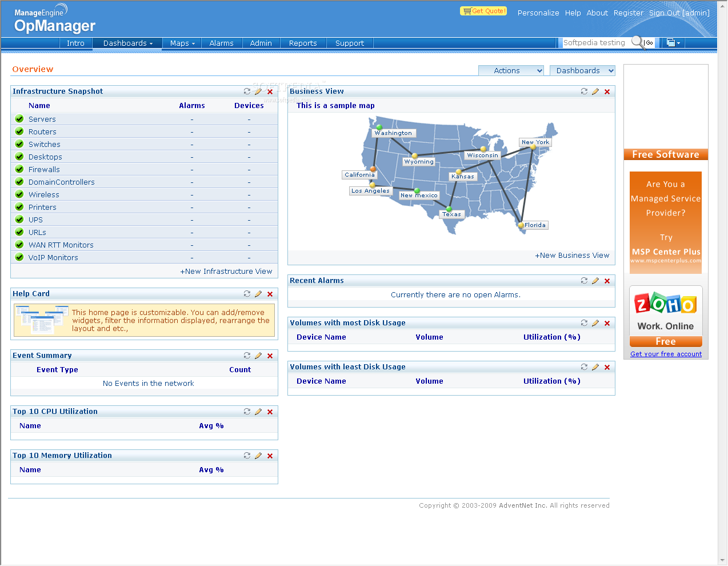Close the Help Card widget

click(x=270, y=294)
